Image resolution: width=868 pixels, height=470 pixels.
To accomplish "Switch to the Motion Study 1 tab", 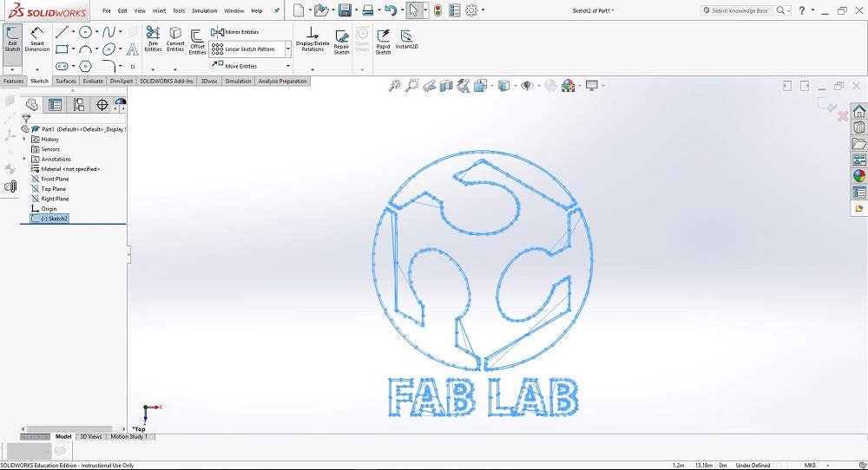I will coord(128,437).
